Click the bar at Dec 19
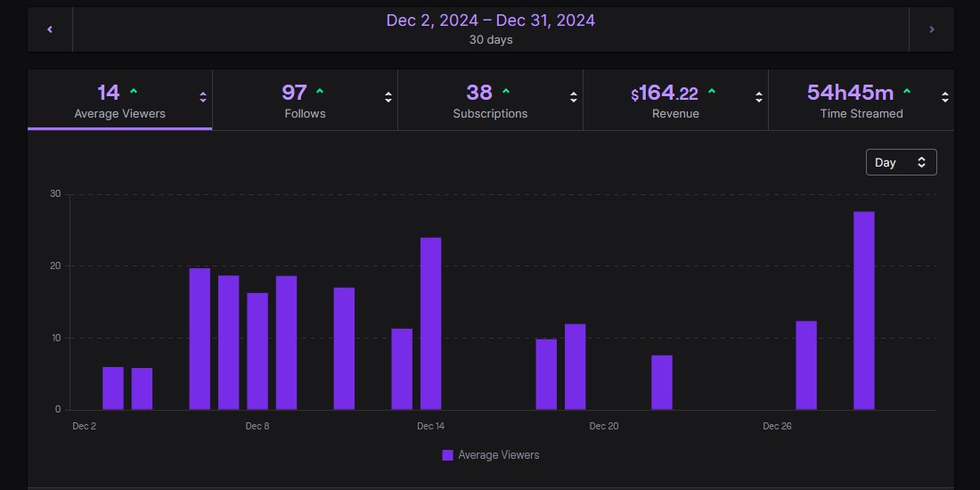 pos(575,367)
